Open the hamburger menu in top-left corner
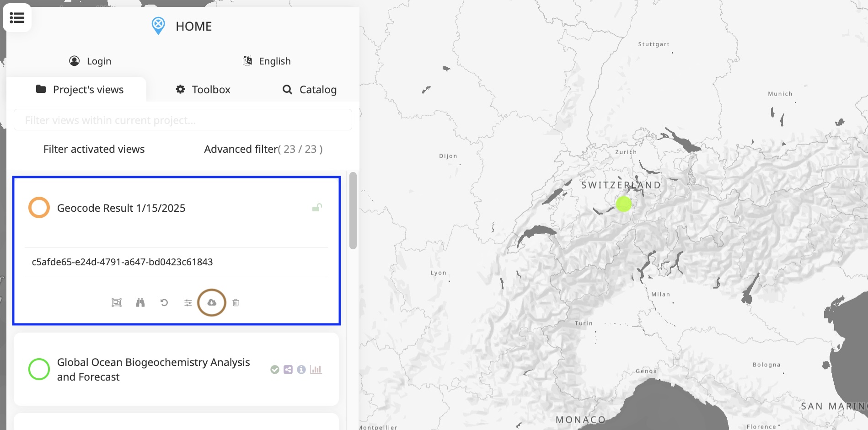 click(x=17, y=17)
